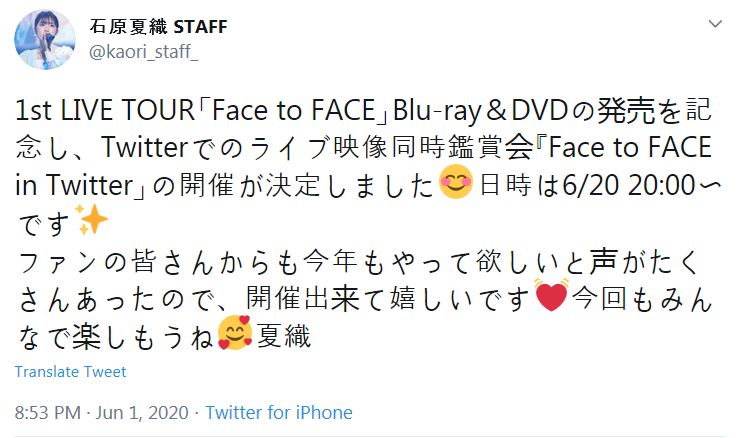The height and width of the screenshot is (438, 742).
Task: Click the 「Face to FACE in Twitter」 event title
Action: tap(640, 148)
